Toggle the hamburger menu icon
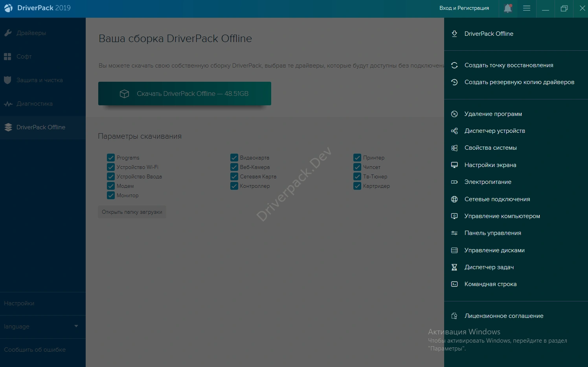The width and height of the screenshot is (588, 367). tap(527, 8)
